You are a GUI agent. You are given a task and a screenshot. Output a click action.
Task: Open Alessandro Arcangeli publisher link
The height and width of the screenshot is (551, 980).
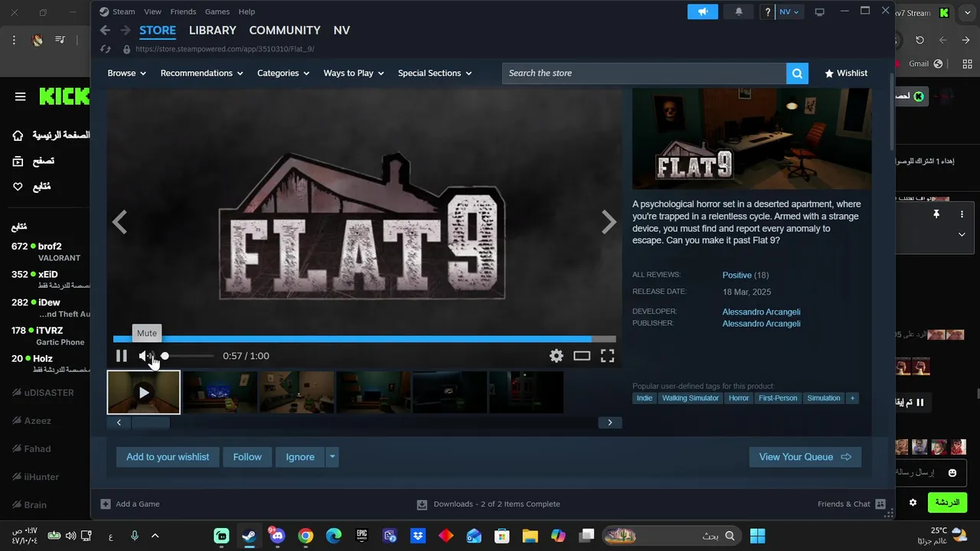[761, 324]
